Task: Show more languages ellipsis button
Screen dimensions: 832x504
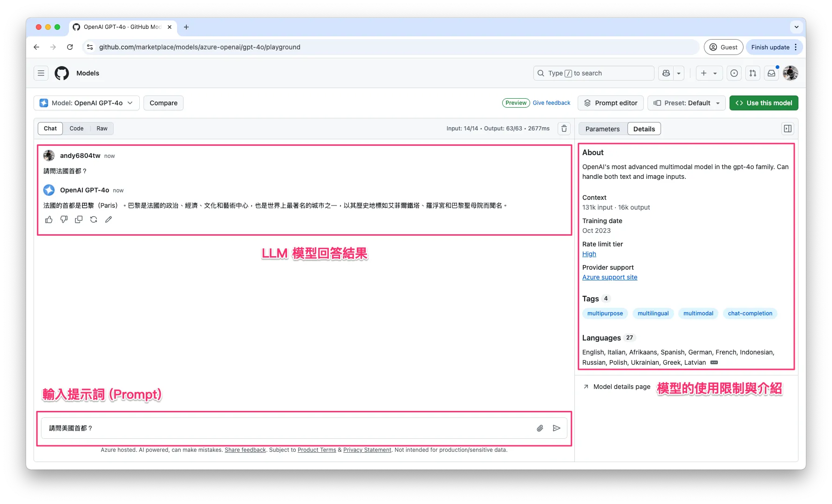Action: [714, 362]
